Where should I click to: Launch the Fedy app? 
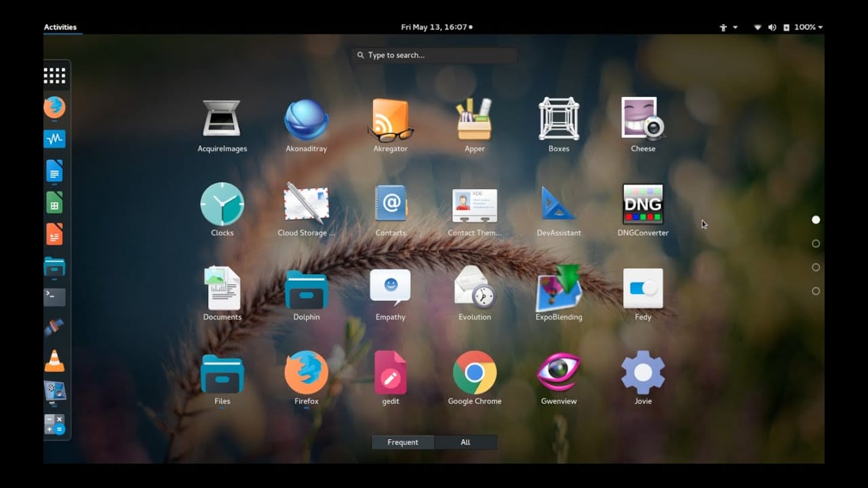643,288
